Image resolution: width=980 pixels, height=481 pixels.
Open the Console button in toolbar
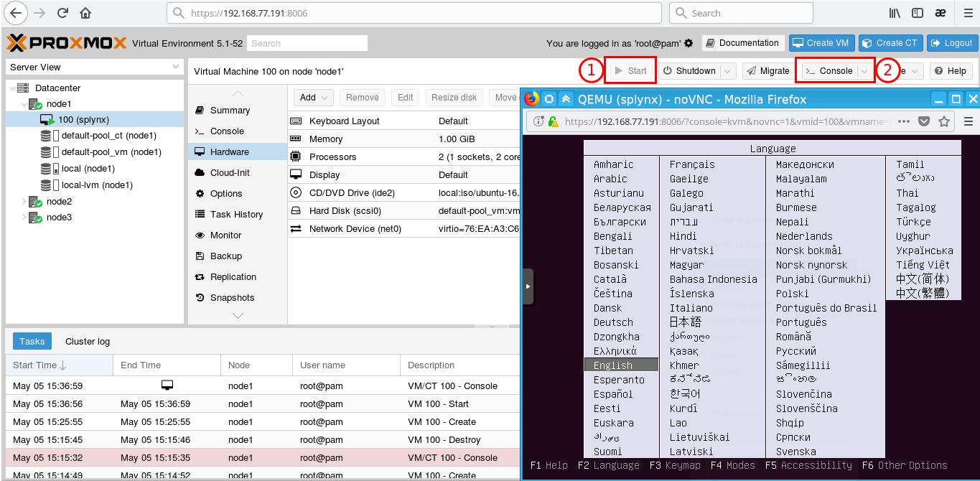(x=829, y=71)
